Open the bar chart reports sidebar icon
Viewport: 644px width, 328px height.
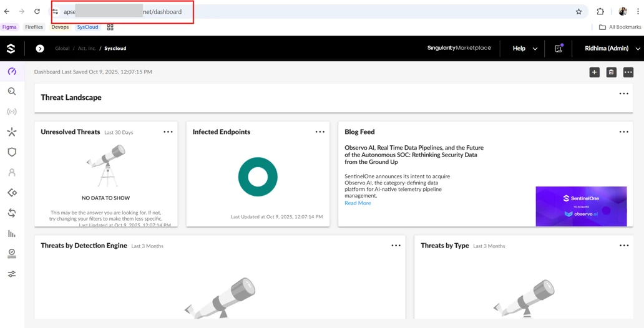(x=12, y=234)
